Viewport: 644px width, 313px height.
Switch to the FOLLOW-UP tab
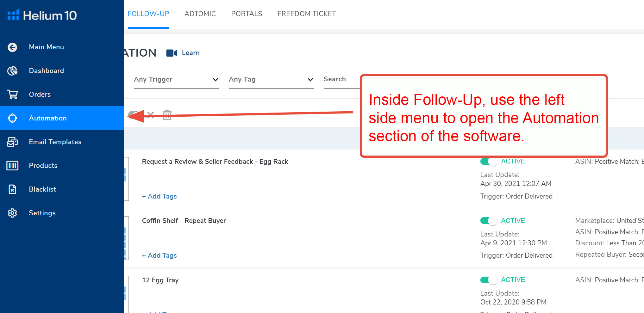pos(148,14)
